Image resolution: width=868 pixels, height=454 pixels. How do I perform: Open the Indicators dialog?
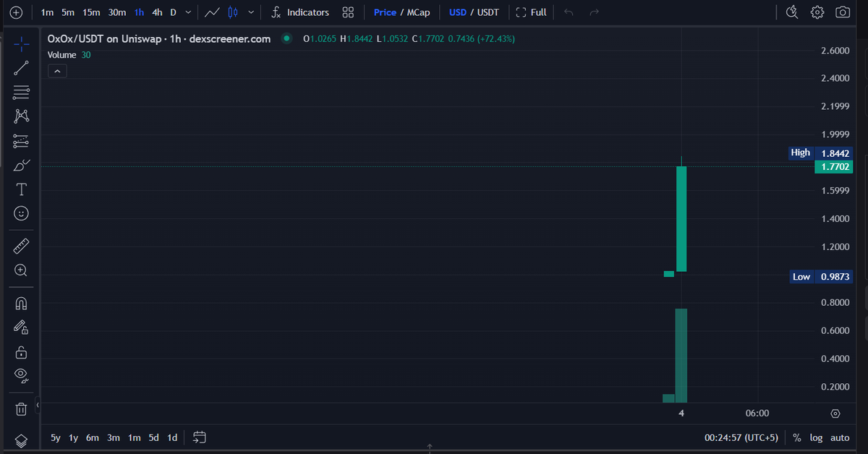tap(300, 12)
